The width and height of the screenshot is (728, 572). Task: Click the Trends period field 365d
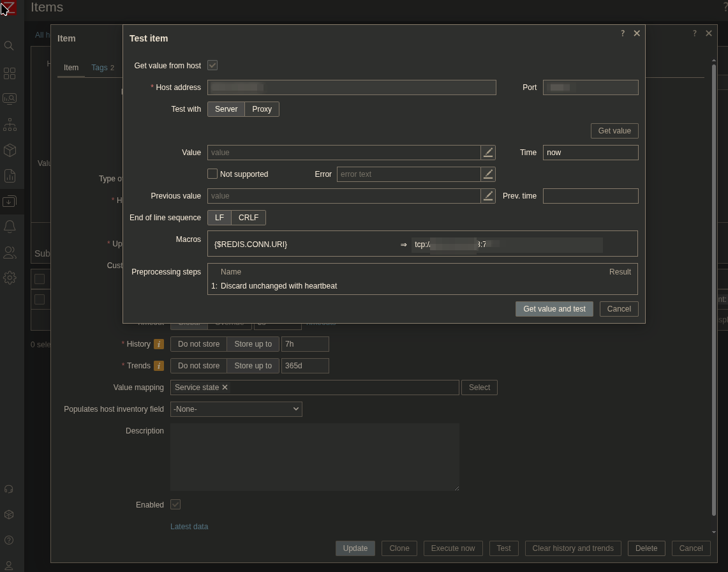(305, 366)
